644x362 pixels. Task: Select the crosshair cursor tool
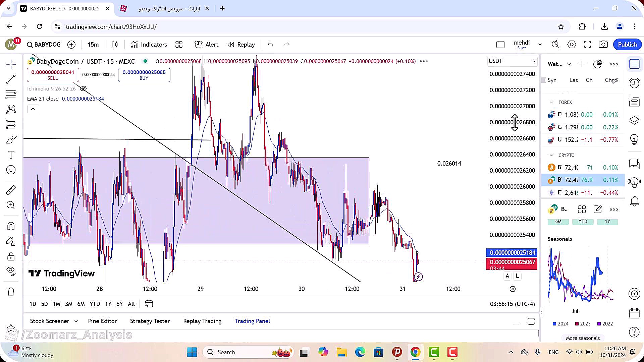point(11,64)
